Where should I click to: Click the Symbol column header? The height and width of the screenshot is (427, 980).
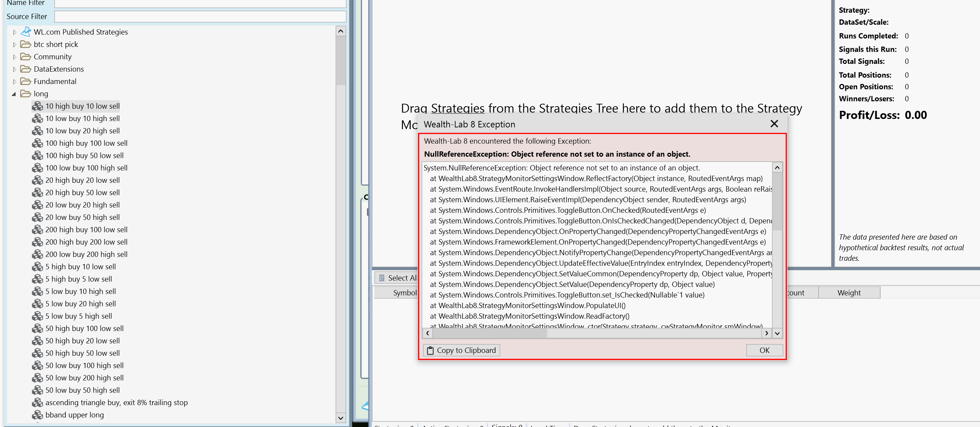point(397,293)
